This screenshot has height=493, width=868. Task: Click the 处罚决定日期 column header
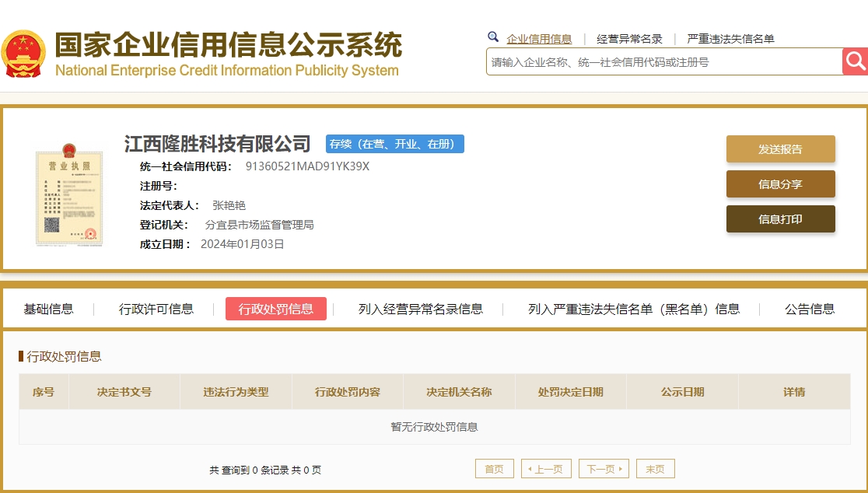[x=571, y=392]
